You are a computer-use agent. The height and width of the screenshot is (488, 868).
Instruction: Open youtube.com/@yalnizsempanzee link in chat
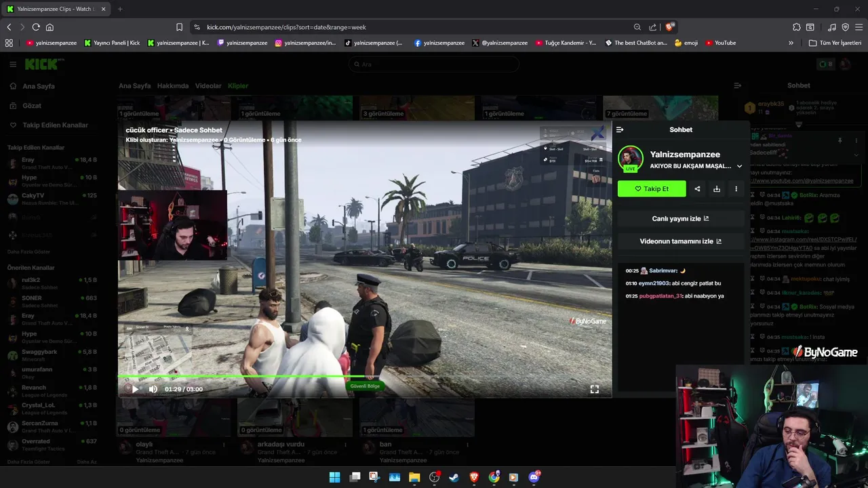(803, 181)
